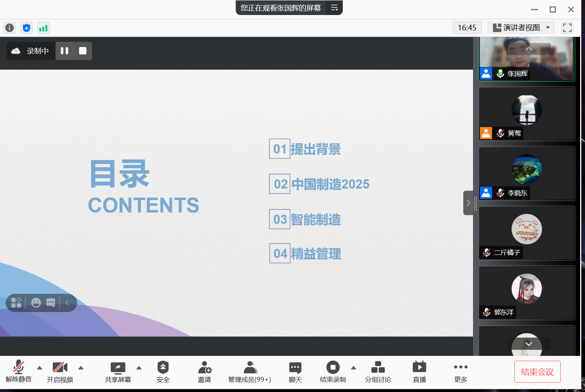
Task: Click 结束录制 to end recording
Action: [333, 372]
